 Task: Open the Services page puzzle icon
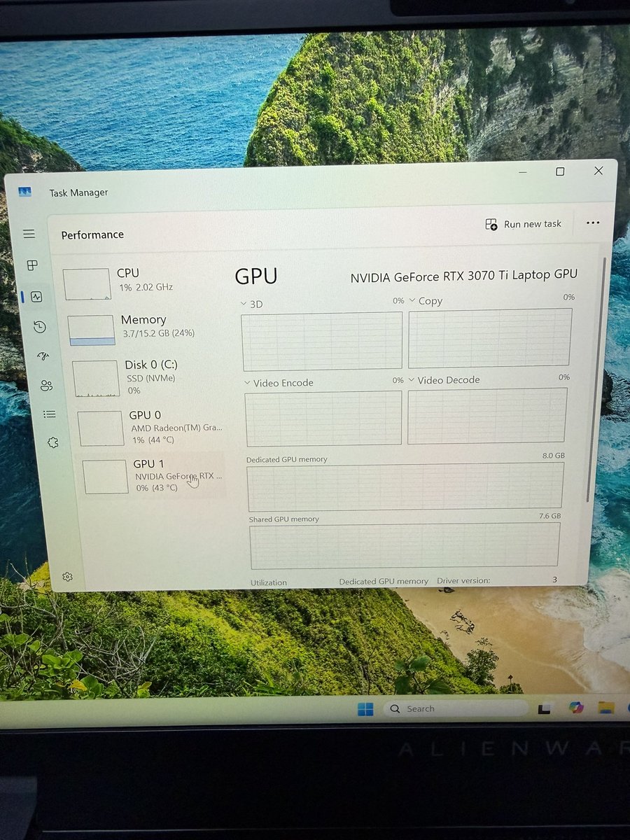[52, 442]
